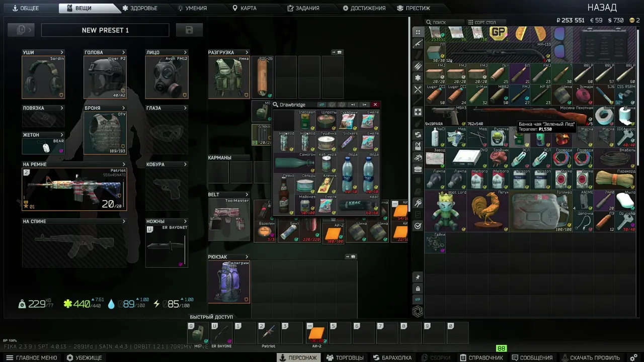
Task: Switch to the ОБЩЕЕ tab
Action: 25,8
